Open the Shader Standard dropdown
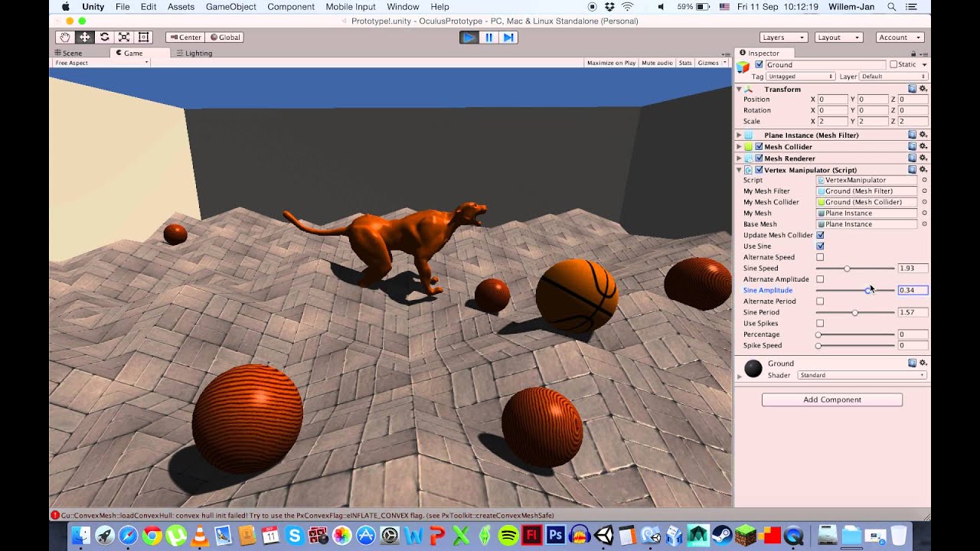Screen dimensions: 980x551 [x=861, y=375]
